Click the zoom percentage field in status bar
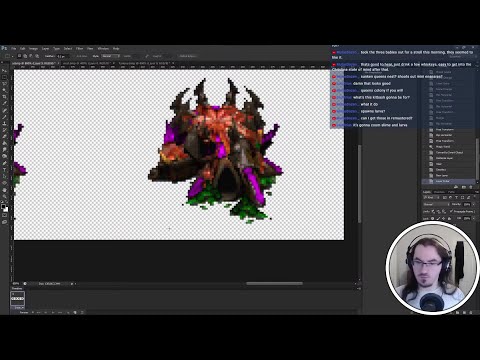Image resolution: width=480 pixels, height=360 pixels. click(16, 284)
